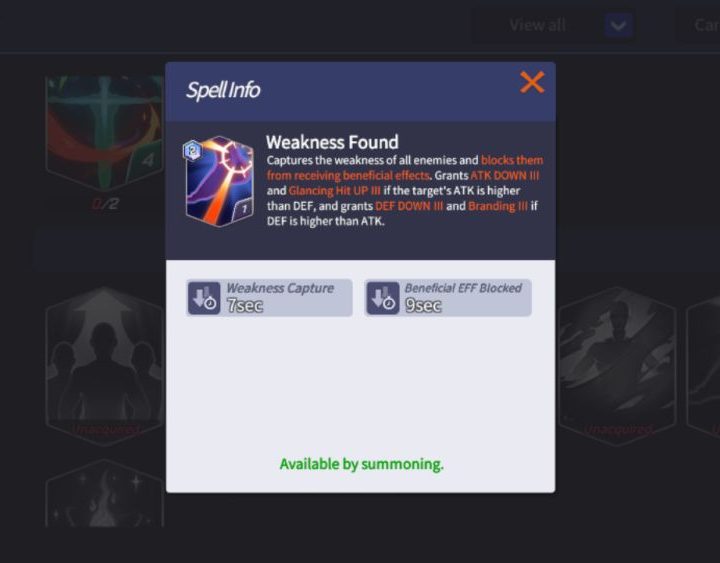The height and width of the screenshot is (563, 720).
Task: Click the Weakness Capture debuff icon
Action: point(204,298)
